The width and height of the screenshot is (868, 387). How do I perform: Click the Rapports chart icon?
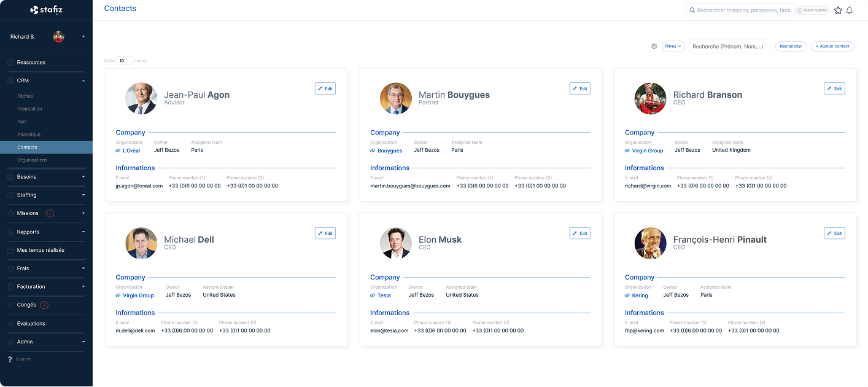click(10, 232)
